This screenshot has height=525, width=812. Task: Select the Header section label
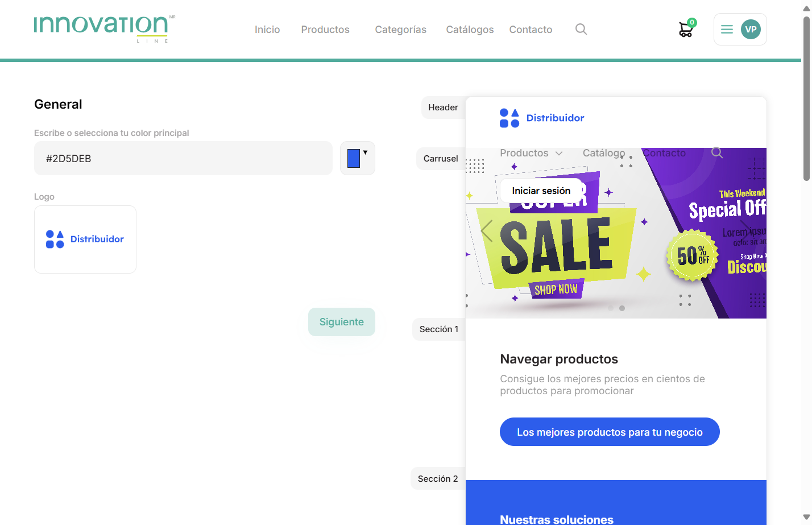443,108
